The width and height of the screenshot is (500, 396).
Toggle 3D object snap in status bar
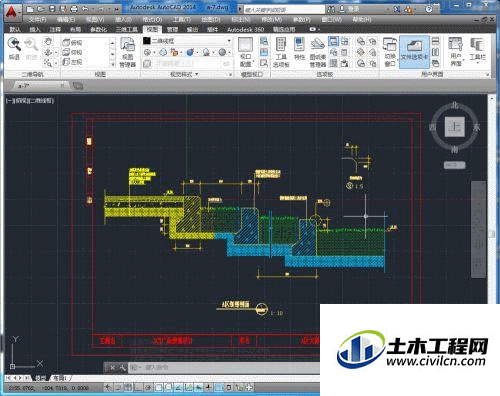point(169,388)
